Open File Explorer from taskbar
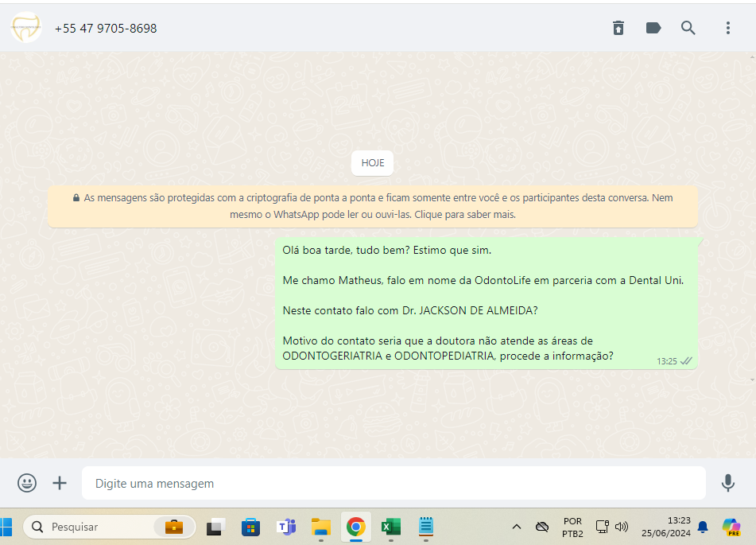This screenshot has height=545, width=756. pyautogui.click(x=321, y=527)
